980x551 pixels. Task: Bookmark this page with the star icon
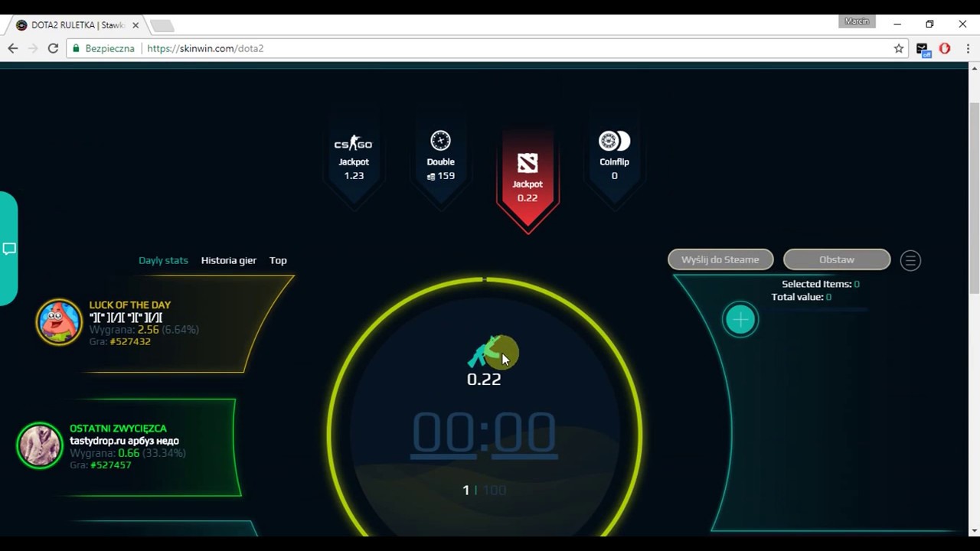pyautogui.click(x=899, y=48)
